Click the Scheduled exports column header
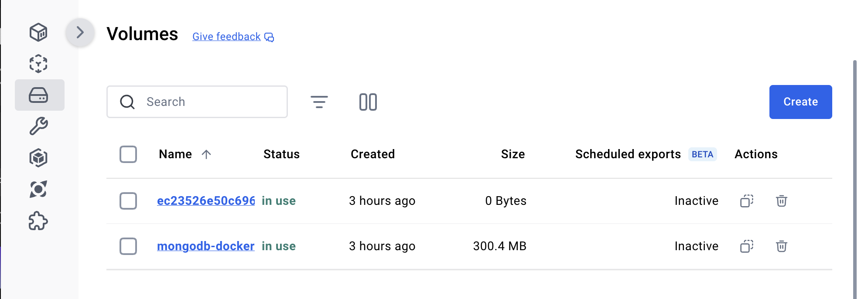Viewport: 868px width, 299px height. tap(628, 154)
